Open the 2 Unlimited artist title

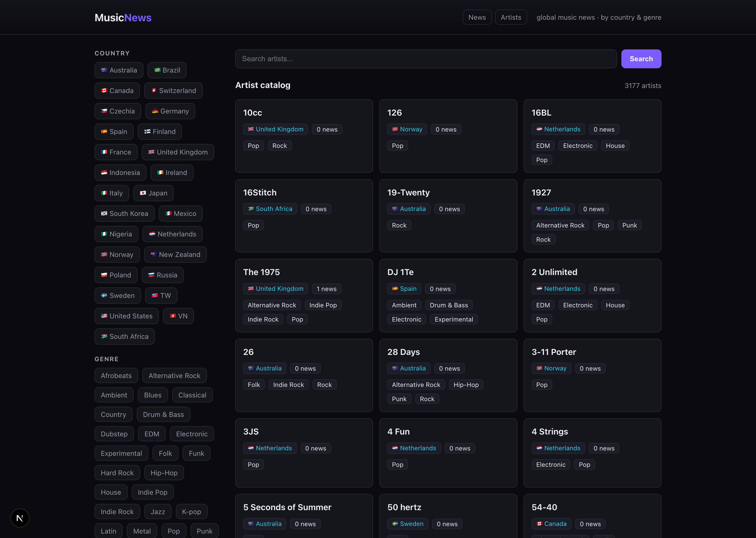[554, 272]
